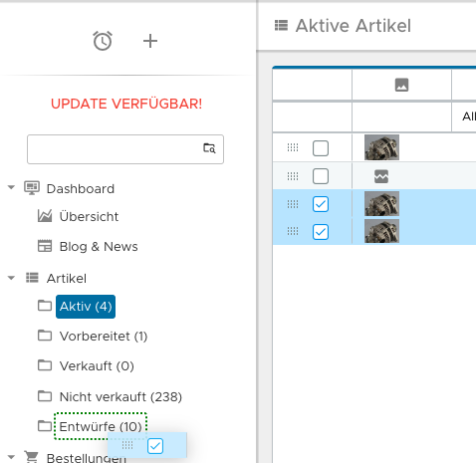This screenshot has height=463, width=476.
Task: Uncheck the fourth article row checkbox
Action: (x=321, y=232)
